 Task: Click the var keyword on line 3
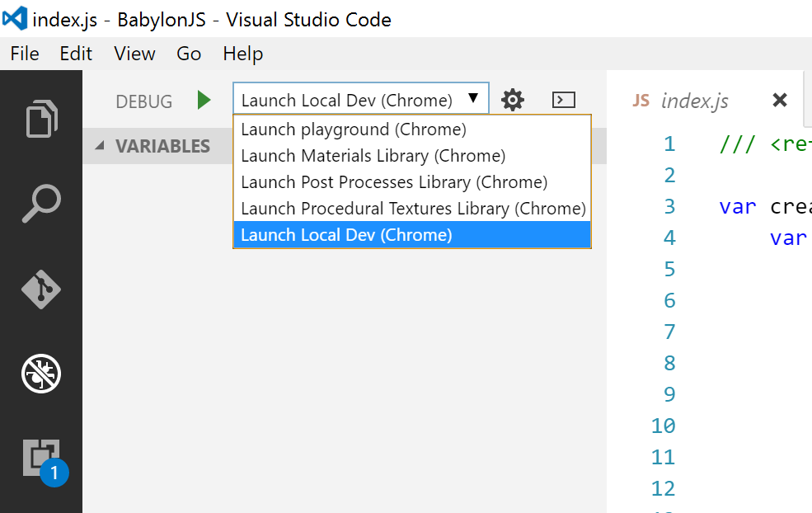[738, 207]
